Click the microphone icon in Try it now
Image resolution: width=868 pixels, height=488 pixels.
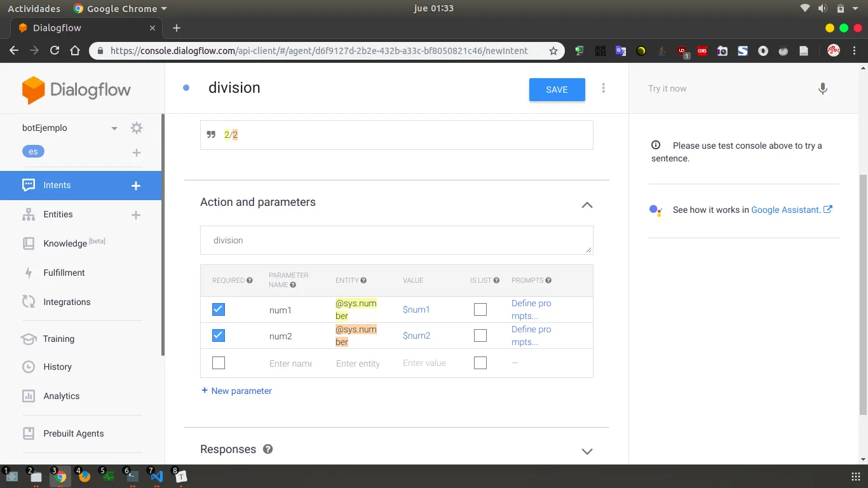(822, 89)
